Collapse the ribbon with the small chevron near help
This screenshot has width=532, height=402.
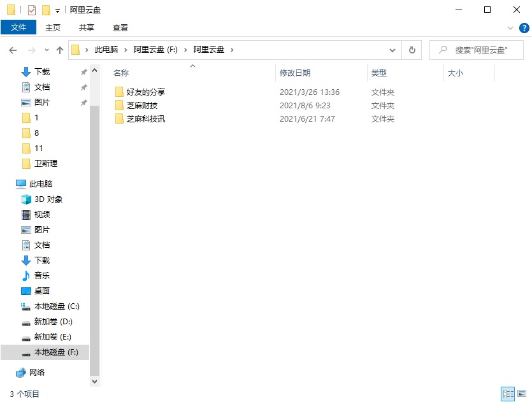click(x=512, y=27)
